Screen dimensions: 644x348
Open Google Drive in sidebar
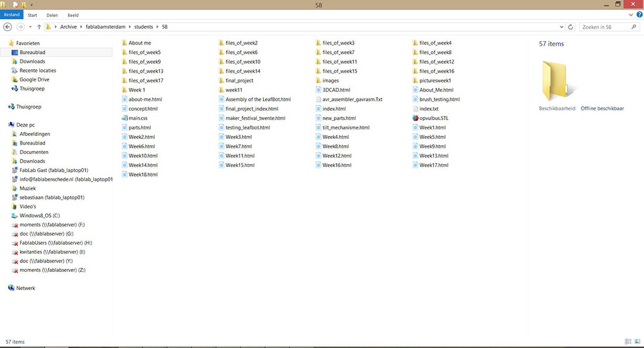click(x=35, y=79)
